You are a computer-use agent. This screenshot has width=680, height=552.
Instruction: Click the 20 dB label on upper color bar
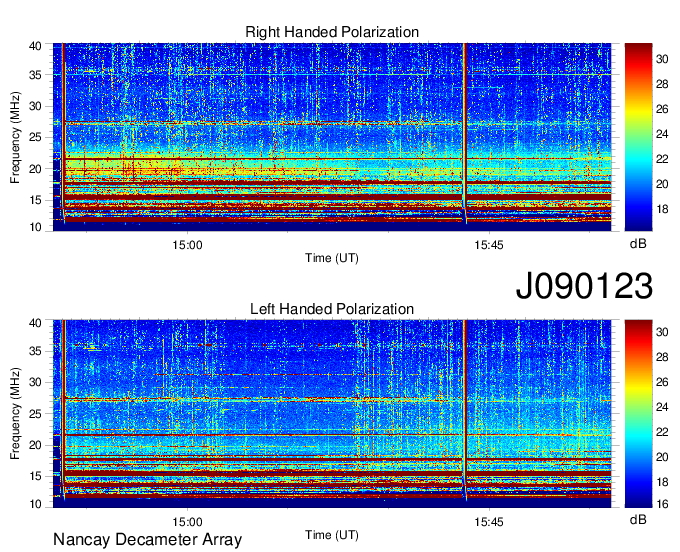click(x=662, y=184)
